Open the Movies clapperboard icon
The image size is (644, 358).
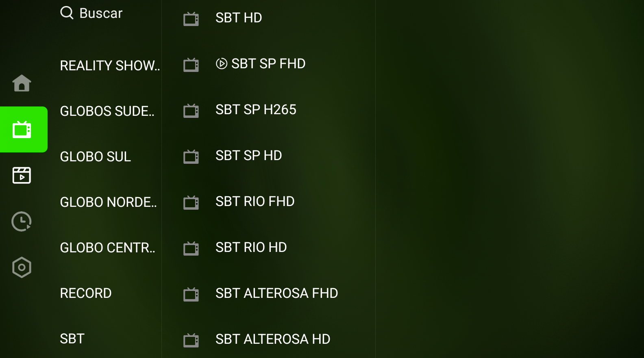pyautogui.click(x=22, y=175)
